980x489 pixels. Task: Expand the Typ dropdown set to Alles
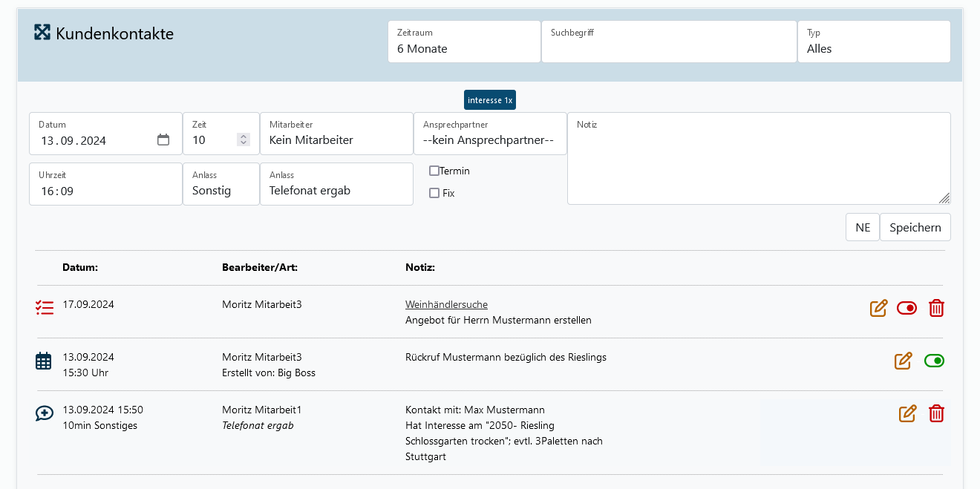[x=873, y=42]
